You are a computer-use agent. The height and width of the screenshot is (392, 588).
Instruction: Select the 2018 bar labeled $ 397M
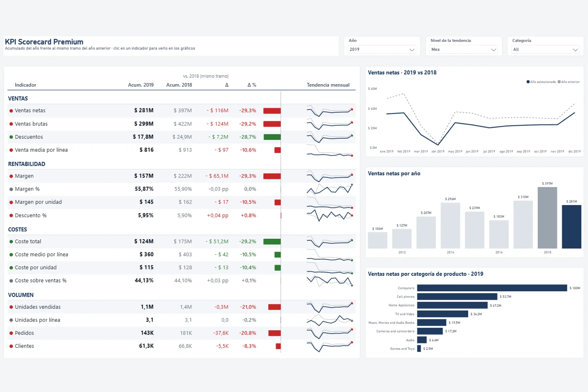pyautogui.click(x=547, y=218)
